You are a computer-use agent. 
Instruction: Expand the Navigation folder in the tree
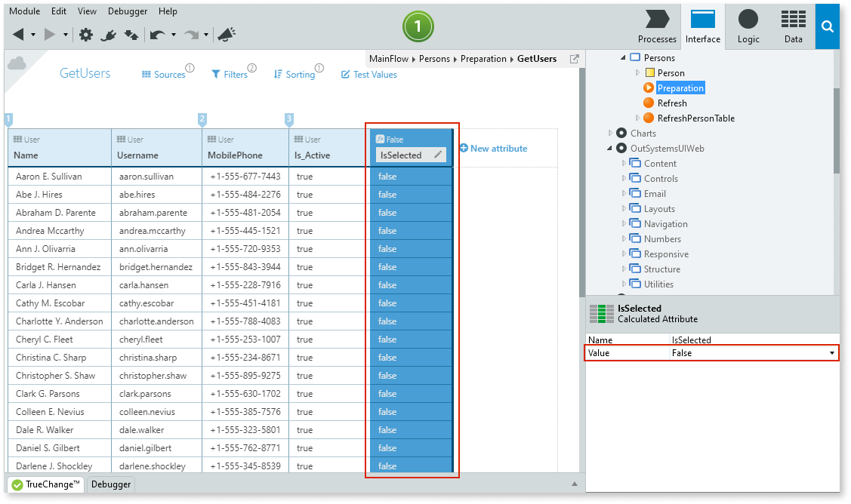click(624, 224)
